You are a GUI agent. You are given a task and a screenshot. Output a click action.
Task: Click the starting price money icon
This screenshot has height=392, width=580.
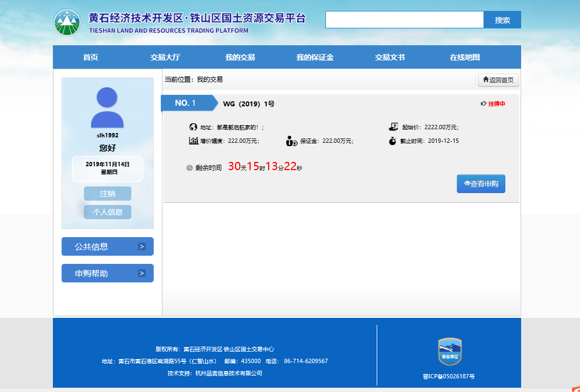click(393, 127)
